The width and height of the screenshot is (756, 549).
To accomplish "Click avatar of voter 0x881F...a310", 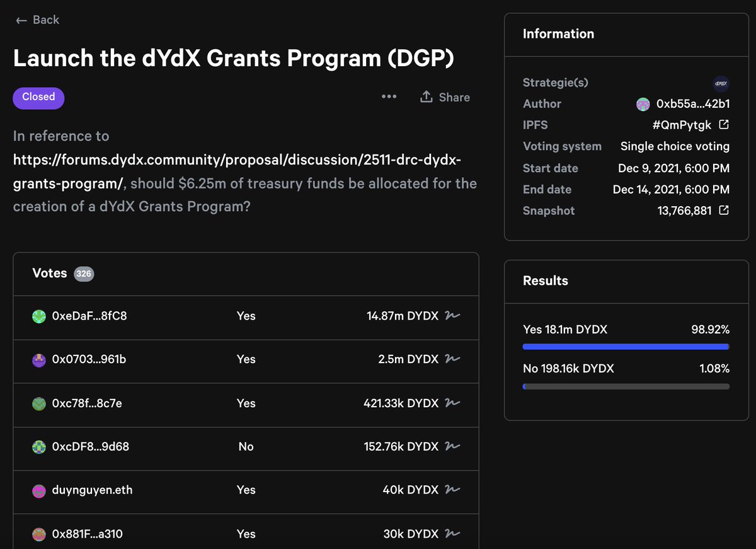I will coord(39,535).
